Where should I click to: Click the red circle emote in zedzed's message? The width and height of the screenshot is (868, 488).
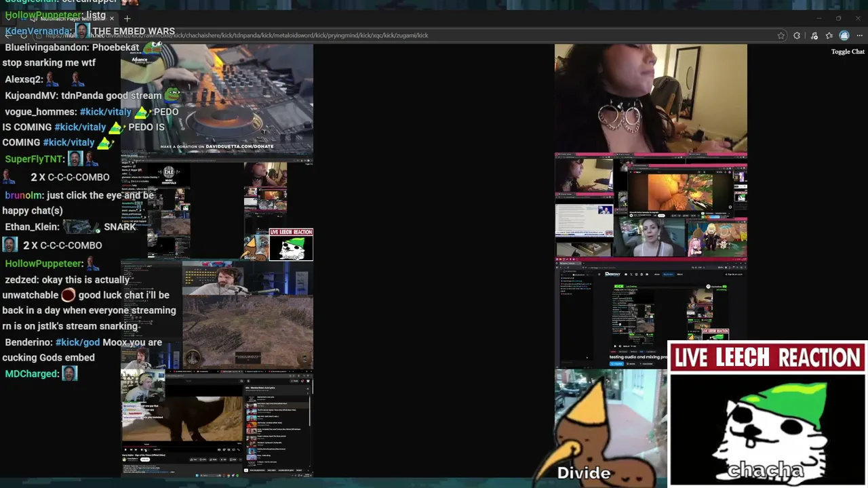68,295
